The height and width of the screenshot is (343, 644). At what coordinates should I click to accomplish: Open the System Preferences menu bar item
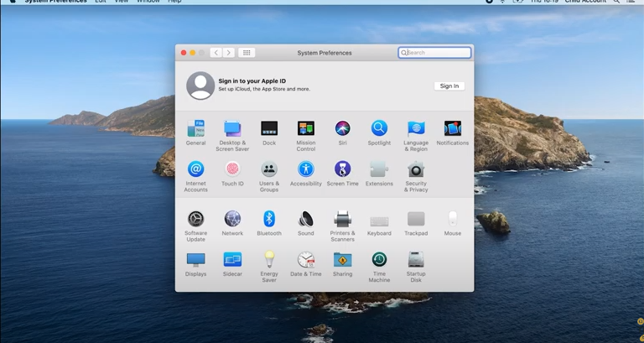[x=56, y=1]
